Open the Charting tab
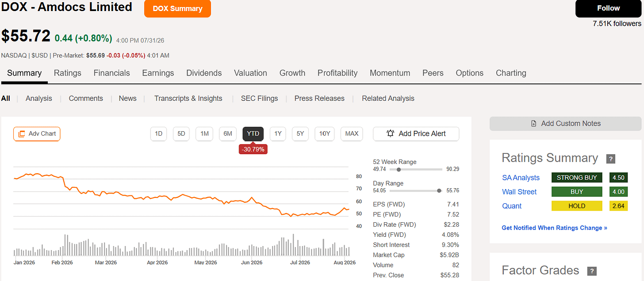644x281 pixels. (x=511, y=73)
